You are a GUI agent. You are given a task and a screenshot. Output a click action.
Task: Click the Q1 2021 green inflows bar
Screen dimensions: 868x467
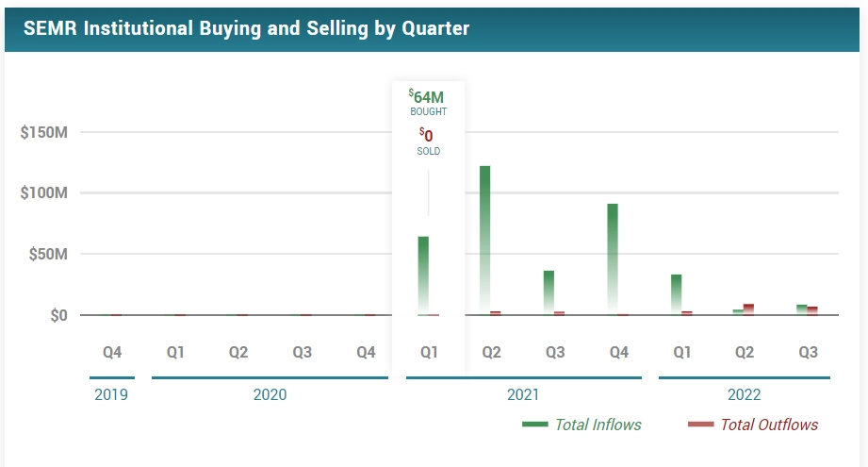click(x=423, y=274)
